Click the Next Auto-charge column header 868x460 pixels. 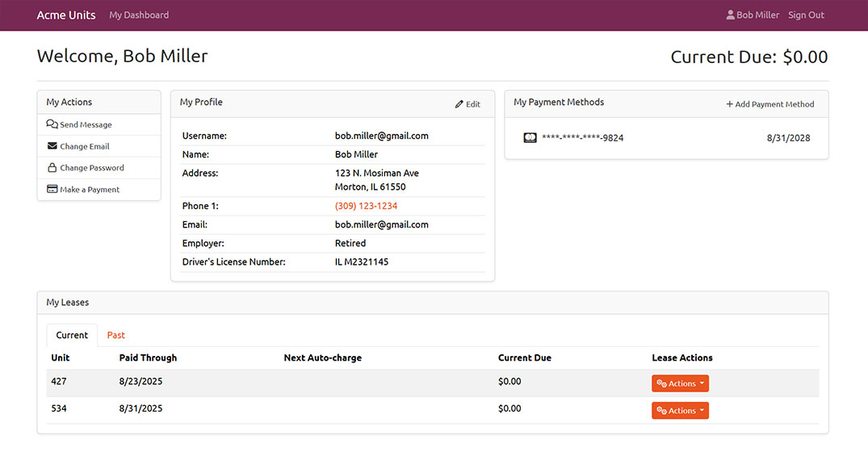[x=323, y=358]
